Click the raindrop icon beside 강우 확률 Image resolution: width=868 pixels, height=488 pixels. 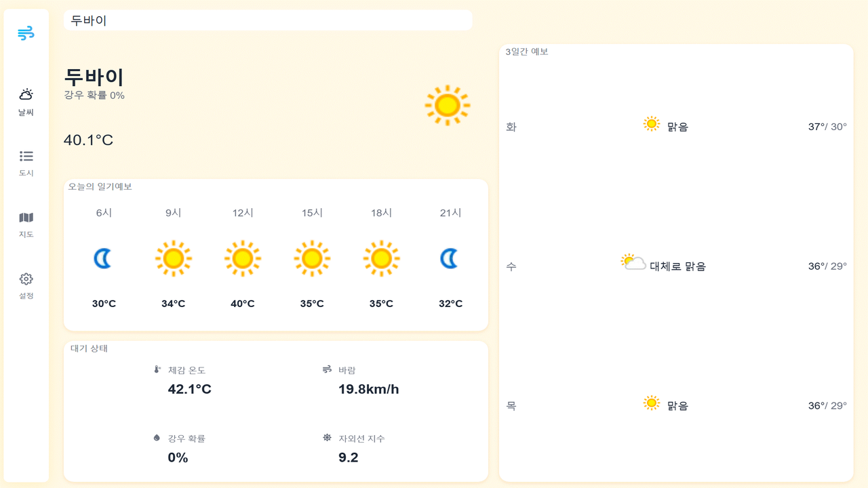click(158, 437)
